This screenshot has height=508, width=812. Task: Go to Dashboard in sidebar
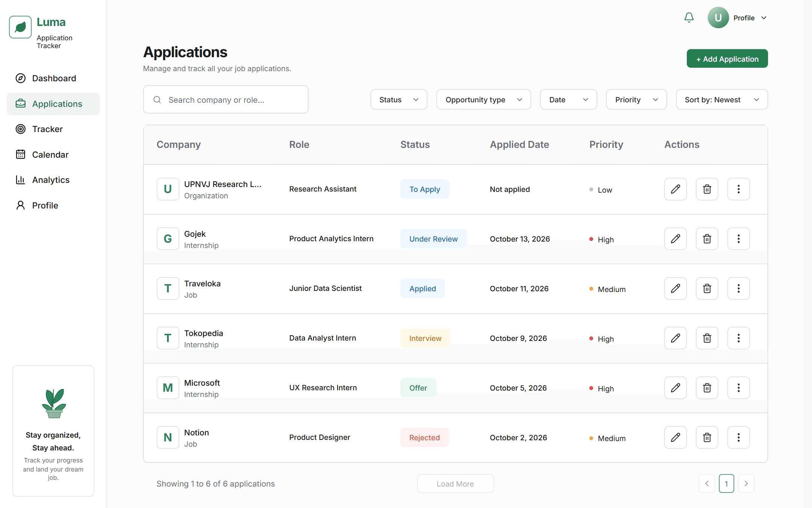[53, 78]
